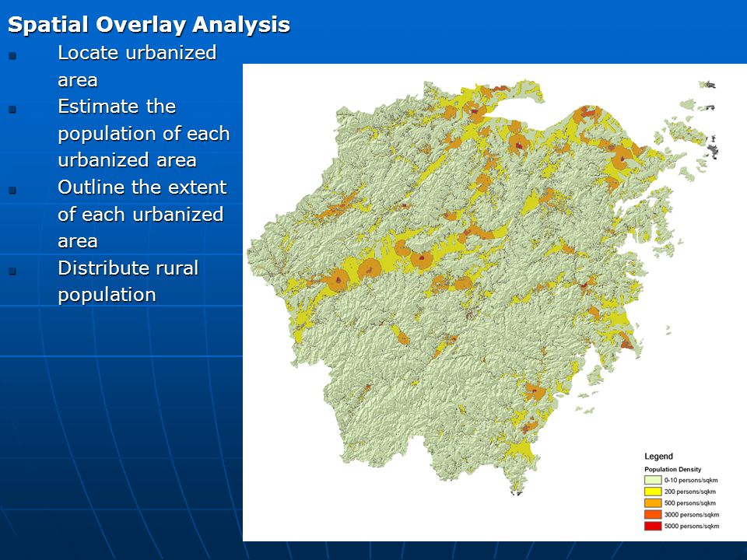Click the 'Legend' heading on the map
The height and width of the screenshot is (560, 747).
pyautogui.click(x=658, y=457)
